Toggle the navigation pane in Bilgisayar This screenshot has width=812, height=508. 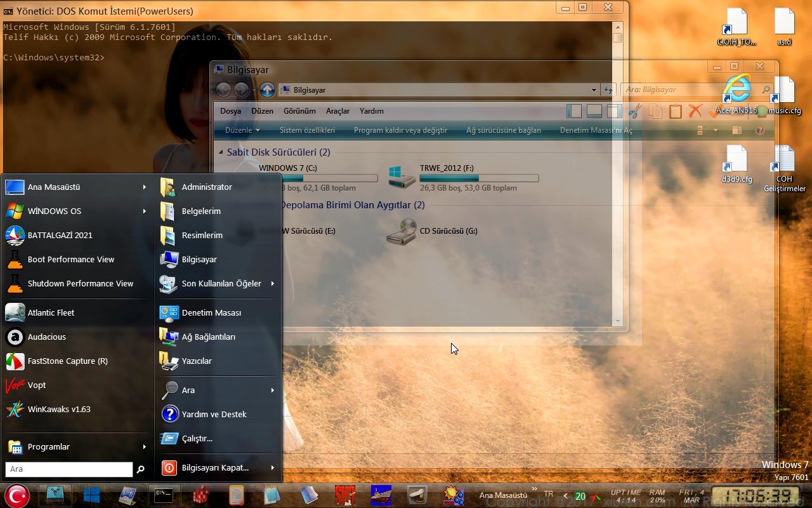[574, 112]
